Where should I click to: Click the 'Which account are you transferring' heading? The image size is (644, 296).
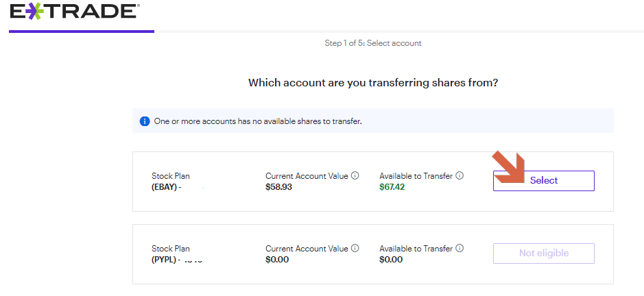pyautogui.click(x=372, y=83)
